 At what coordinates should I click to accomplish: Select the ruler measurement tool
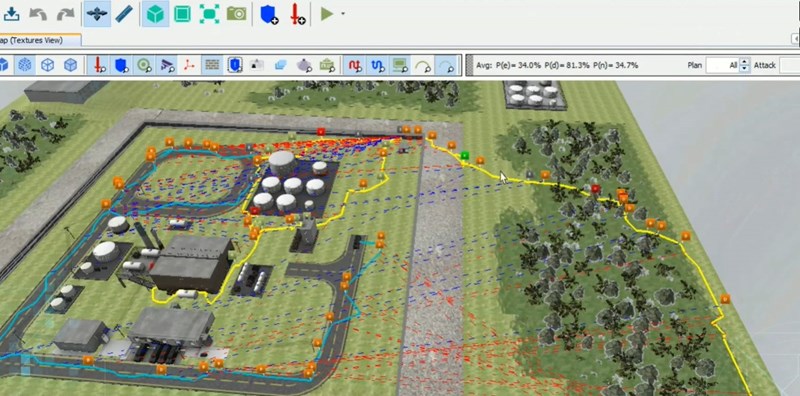pyautogui.click(x=124, y=14)
